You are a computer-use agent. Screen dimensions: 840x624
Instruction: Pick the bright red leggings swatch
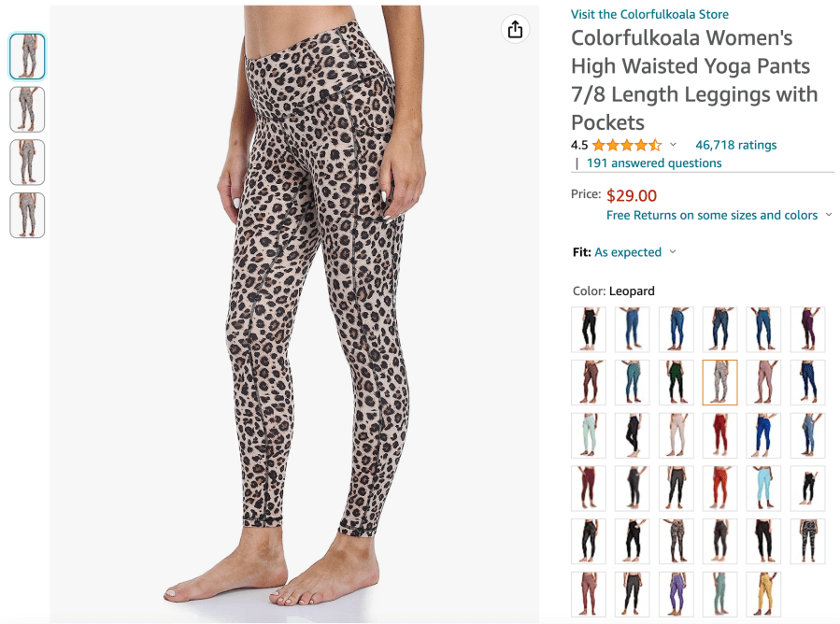(x=719, y=435)
